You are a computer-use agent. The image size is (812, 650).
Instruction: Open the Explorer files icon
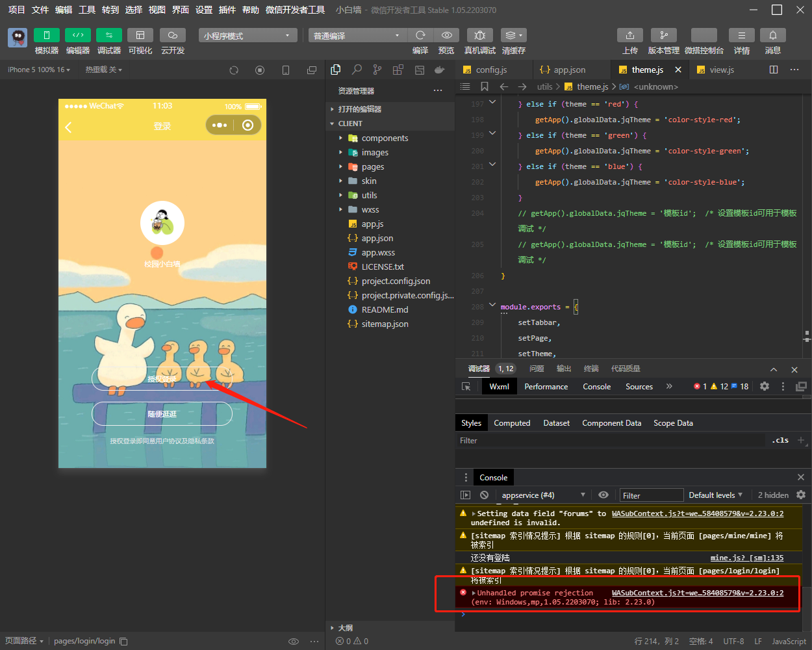pyautogui.click(x=336, y=70)
